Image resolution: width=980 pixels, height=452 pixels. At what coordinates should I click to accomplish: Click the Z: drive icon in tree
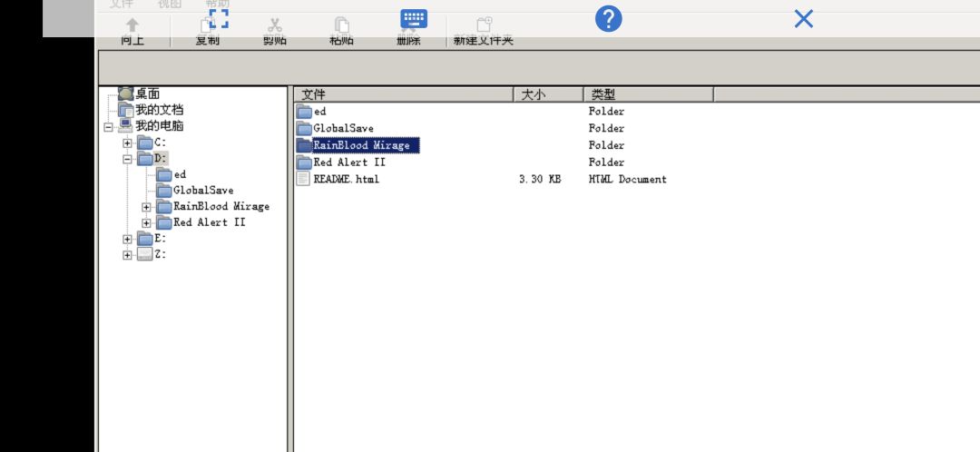144,254
